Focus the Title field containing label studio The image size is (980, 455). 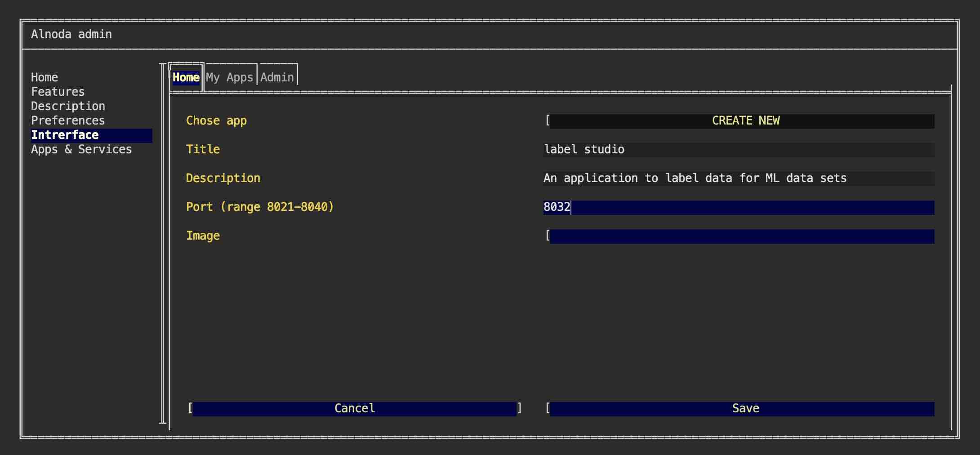[x=739, y=150]
